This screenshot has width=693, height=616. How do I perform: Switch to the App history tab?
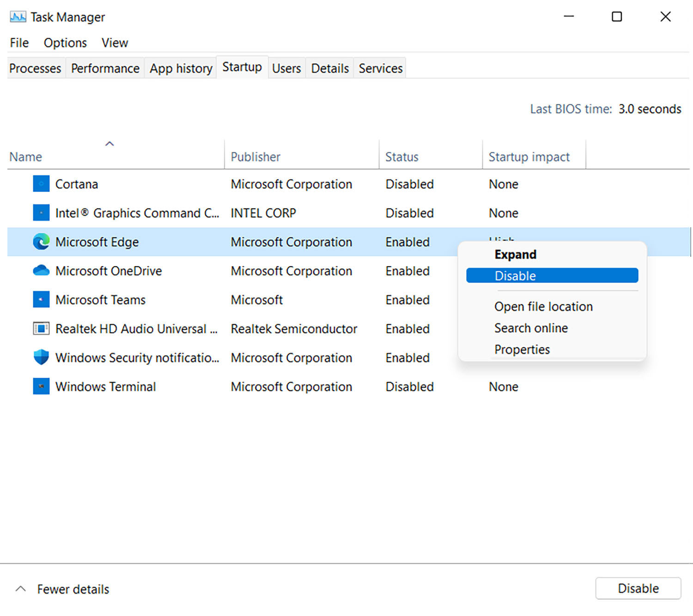pyautogui.click(x=181, y=68)
